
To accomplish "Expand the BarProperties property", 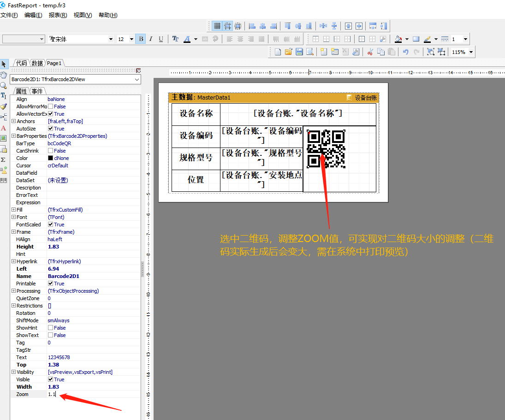I will pos(13,136).
